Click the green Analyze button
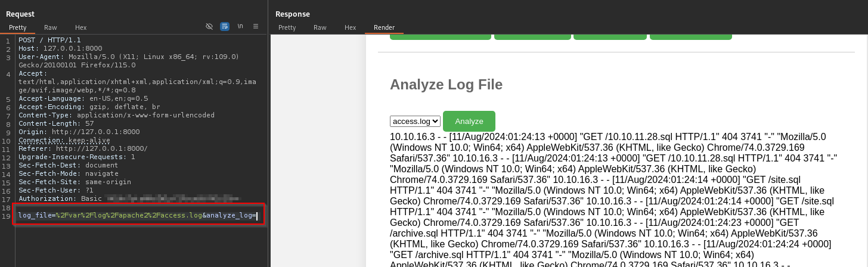Viewport: 868px width, 267px height. click(469, 121)
